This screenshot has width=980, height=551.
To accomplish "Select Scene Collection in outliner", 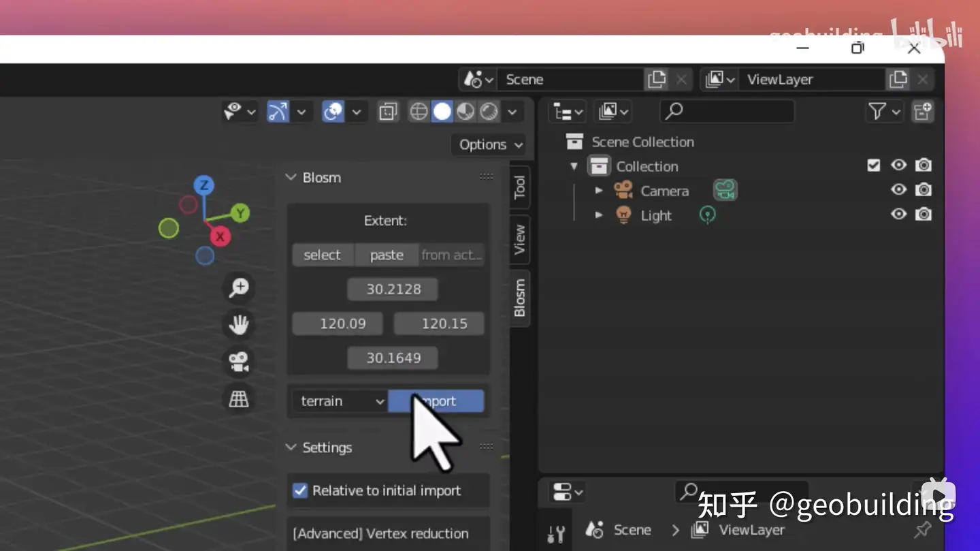I will point(643,142).
